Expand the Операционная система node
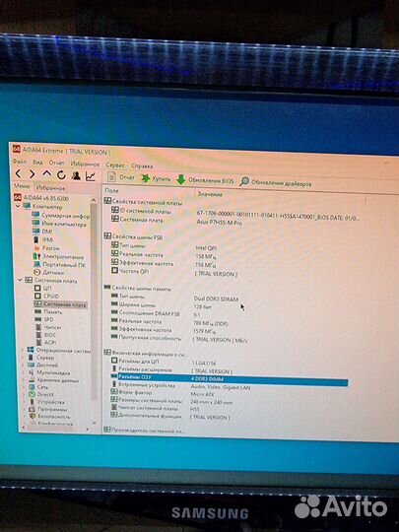 pos(23,350)
